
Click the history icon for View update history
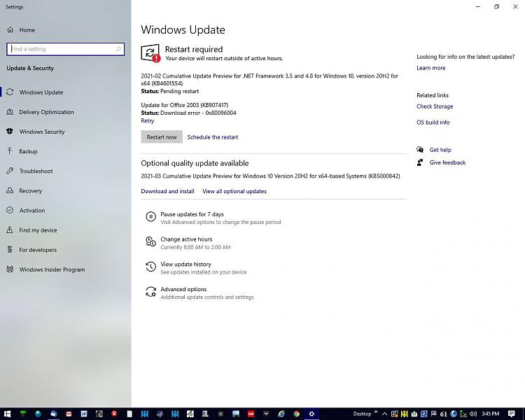(150, 267)
